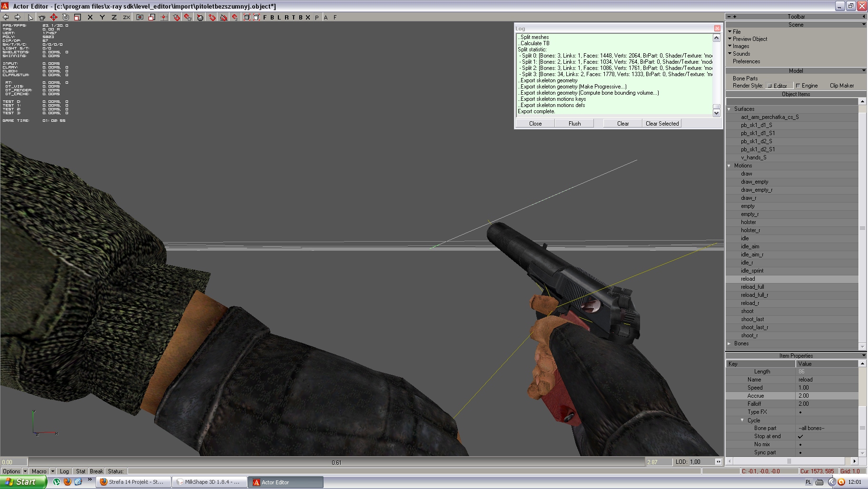Viewport: 868px width, 489px height.
Task: Open the Sounds menu
Action: pos(741,54)
